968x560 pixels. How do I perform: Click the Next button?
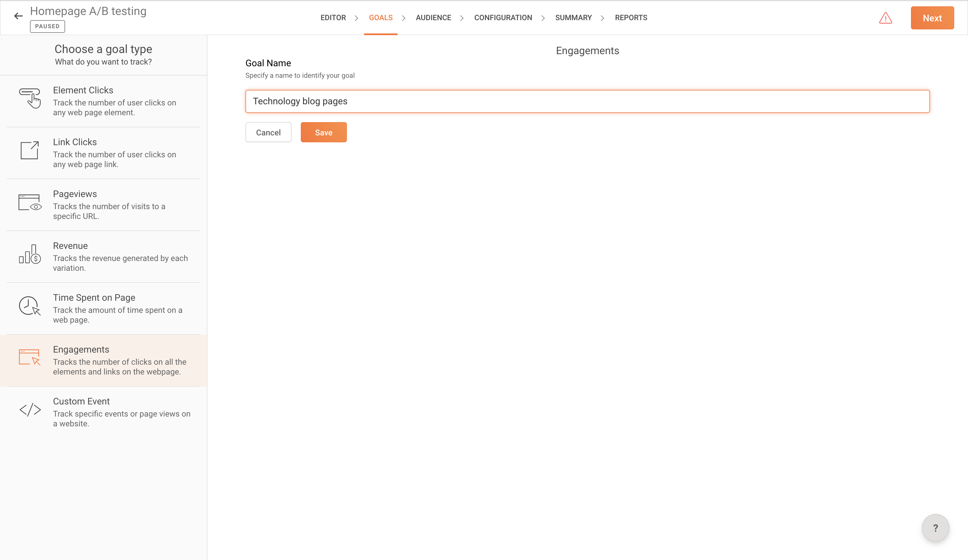932,18
